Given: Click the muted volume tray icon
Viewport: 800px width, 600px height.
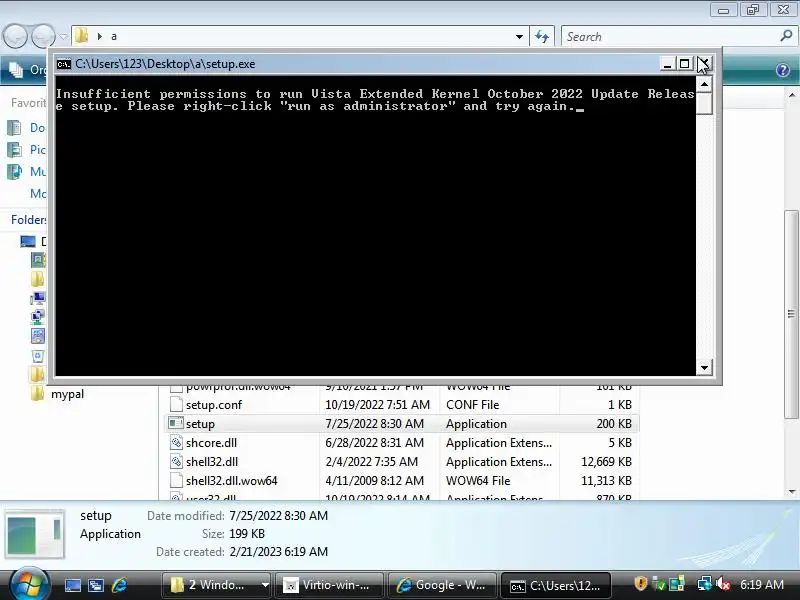Looking at the screenshot, I should pyautogui.click(x=723, y=584).
